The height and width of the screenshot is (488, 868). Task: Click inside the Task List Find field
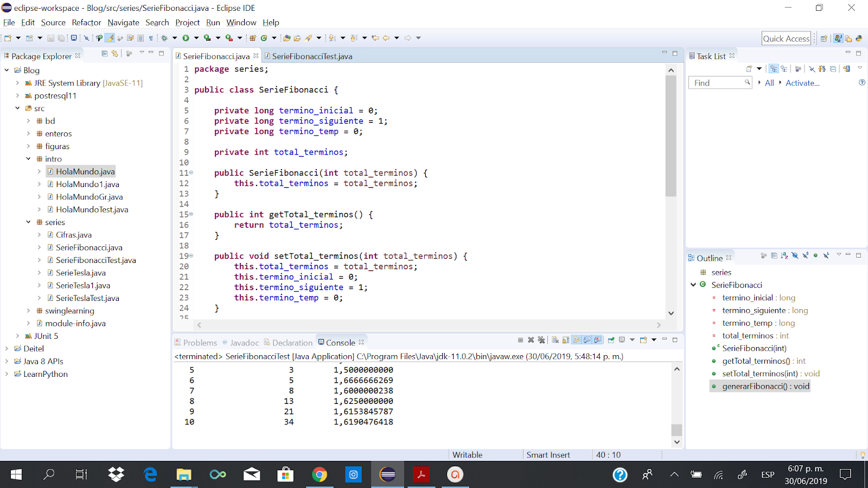click(717, 82)
